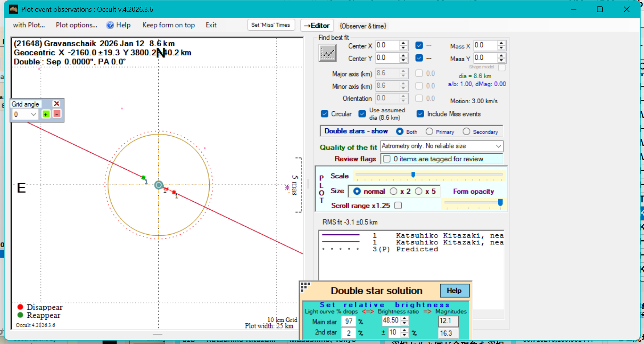
Task: Click the Editor button
Action: [317, 25]
